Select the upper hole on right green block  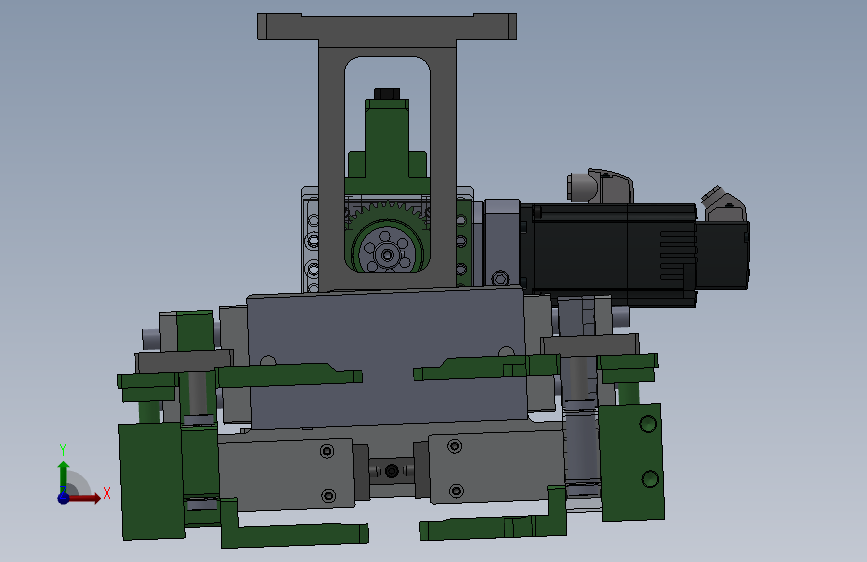tap(648, 424)
